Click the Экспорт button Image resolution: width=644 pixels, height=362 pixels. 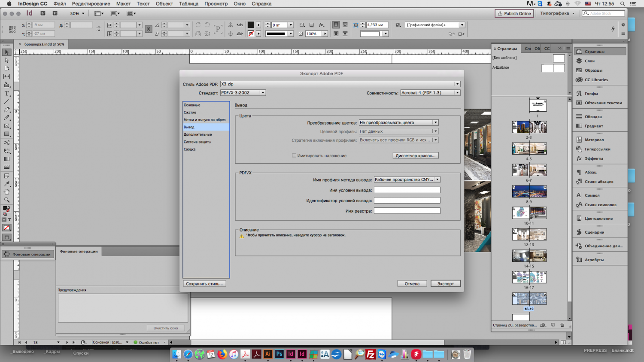tap(446, 283)
